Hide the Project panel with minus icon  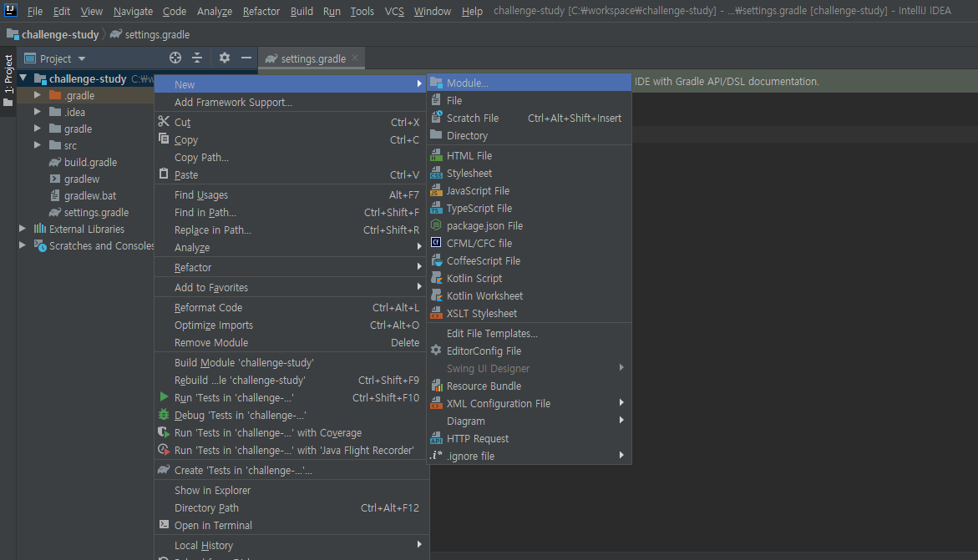pyautogui.click(x=246, y=58)
